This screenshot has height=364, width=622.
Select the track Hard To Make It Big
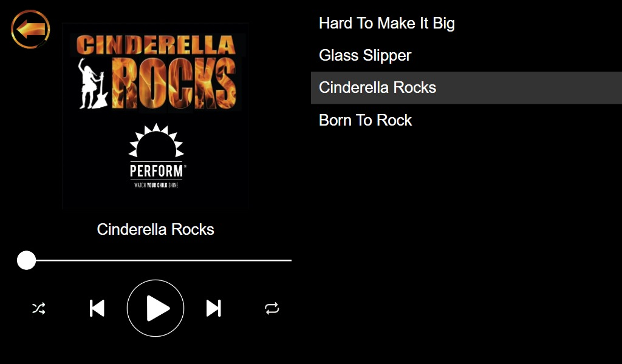[387, 23]
